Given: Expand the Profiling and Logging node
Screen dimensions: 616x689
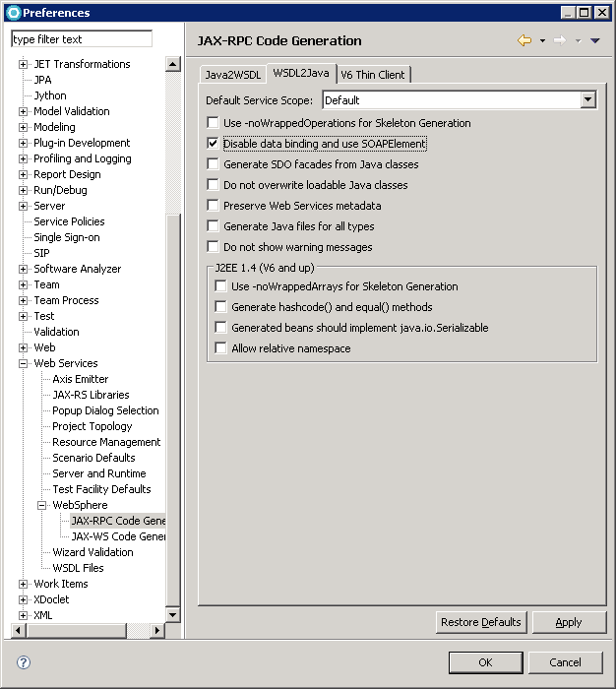Looking at the screenshot, I should click(23, 158).
